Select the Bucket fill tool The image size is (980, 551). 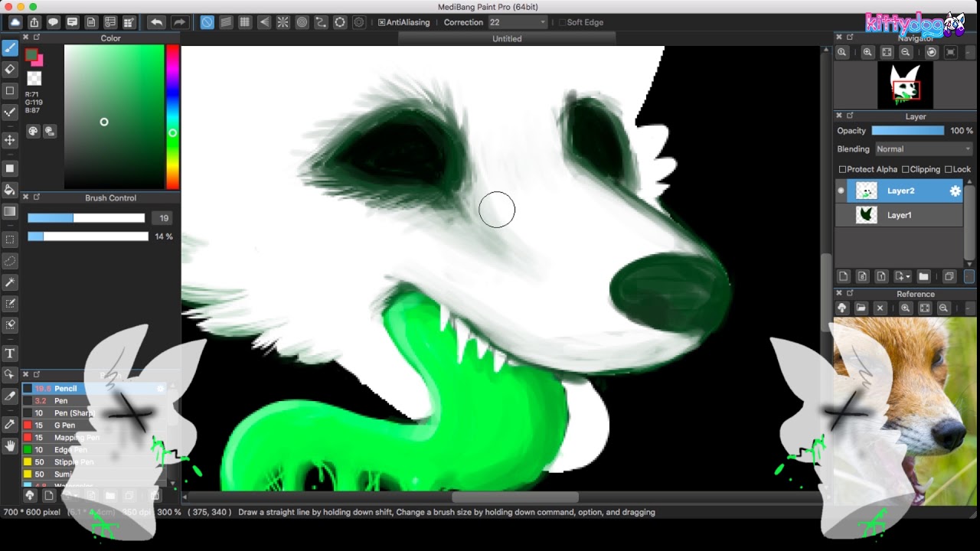tap(10, 190)
